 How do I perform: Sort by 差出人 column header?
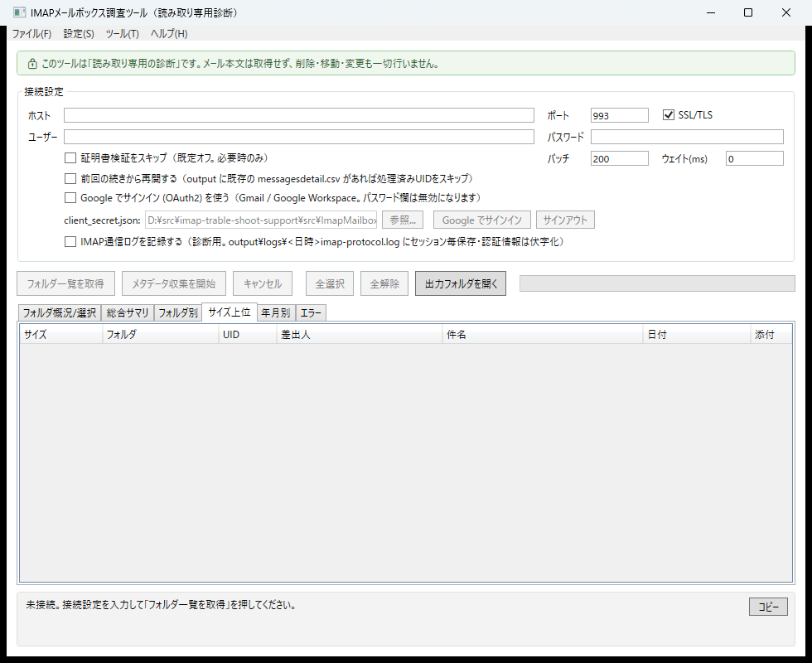tap(360, 335)
